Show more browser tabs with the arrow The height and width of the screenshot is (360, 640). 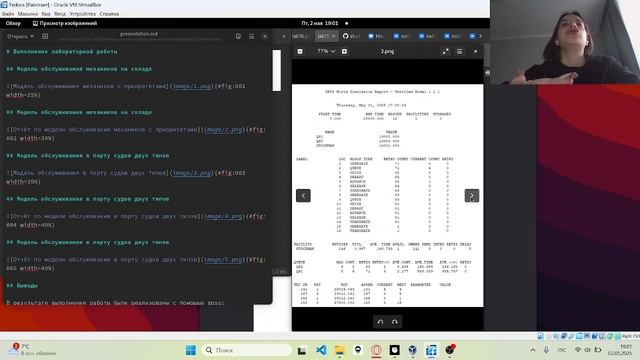(480, 36)
